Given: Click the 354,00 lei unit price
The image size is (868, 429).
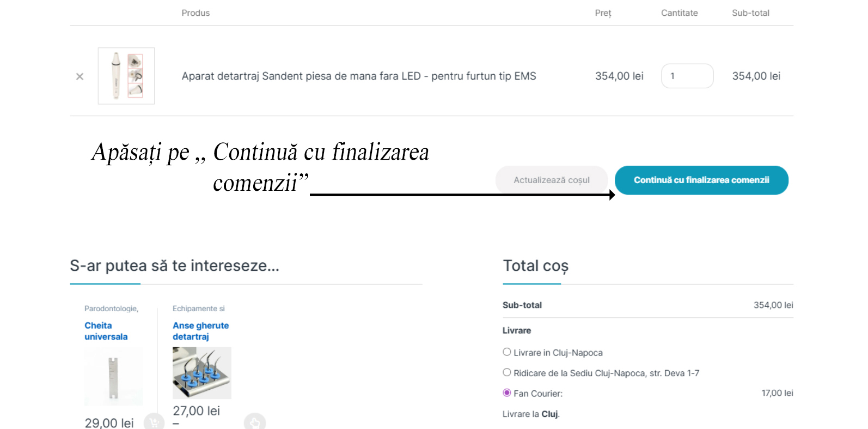Looking at the screenshot, I should [619, 76].
